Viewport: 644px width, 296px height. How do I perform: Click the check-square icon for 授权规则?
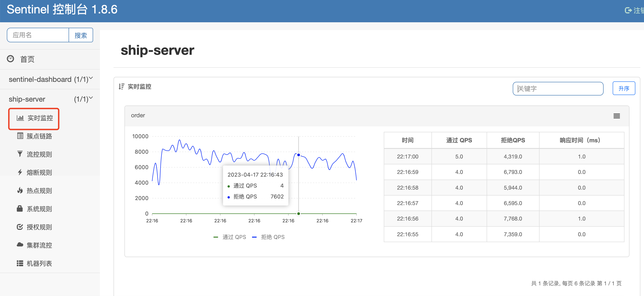click(20, 227)
